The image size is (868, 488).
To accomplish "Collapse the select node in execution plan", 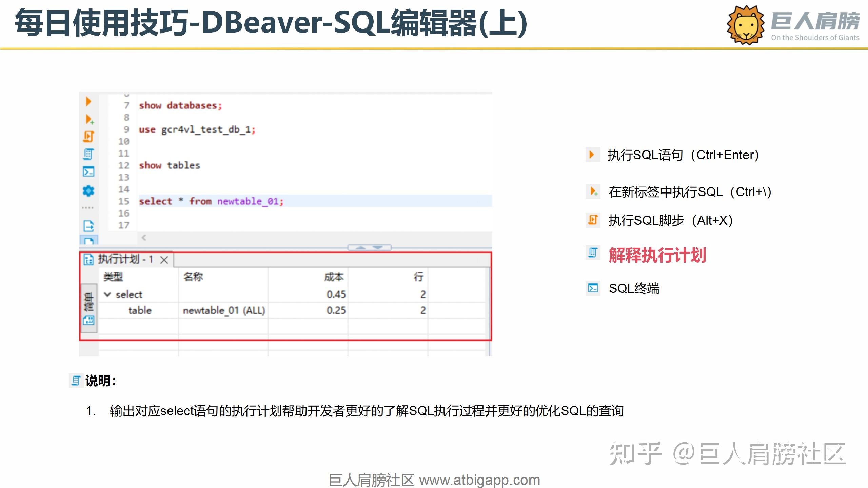I will pyautogui.click(x=108, y=294).
